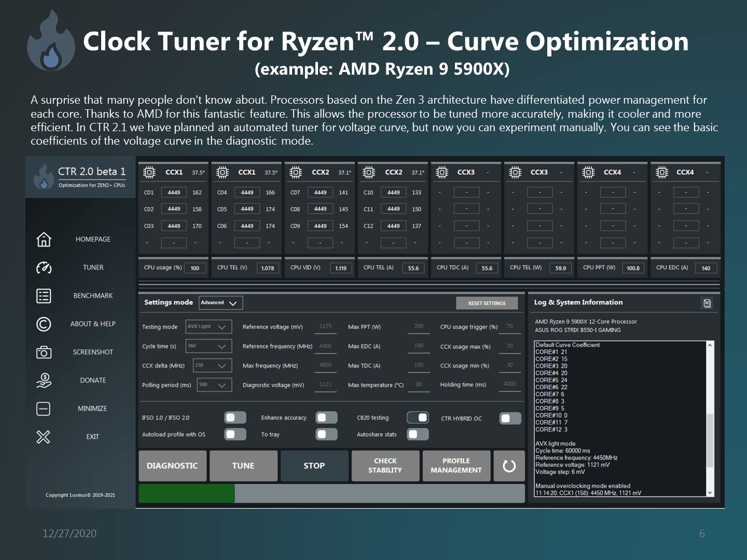
Task: Click the second CCX3 chip icon
Action: point(515,172)
